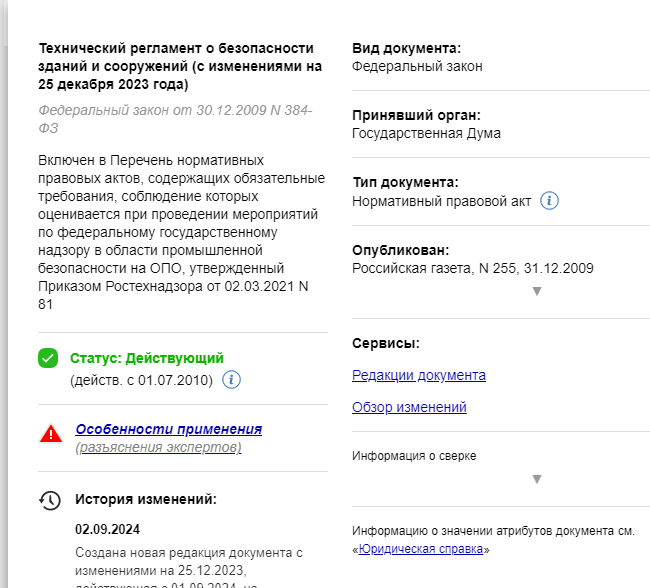Open info icon beside effective date 01.07.2010
The image size is (650, 588).
click(x=232, y=380)
